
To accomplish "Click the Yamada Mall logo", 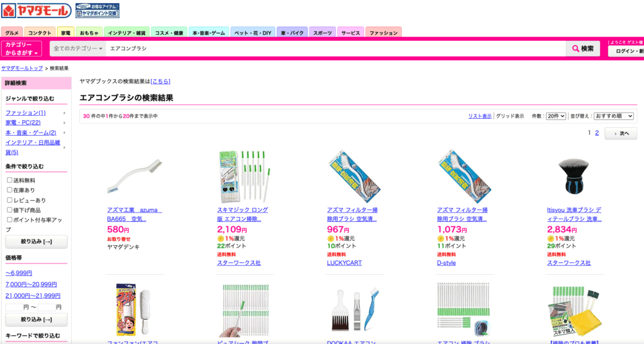I will tap(36, 11).
